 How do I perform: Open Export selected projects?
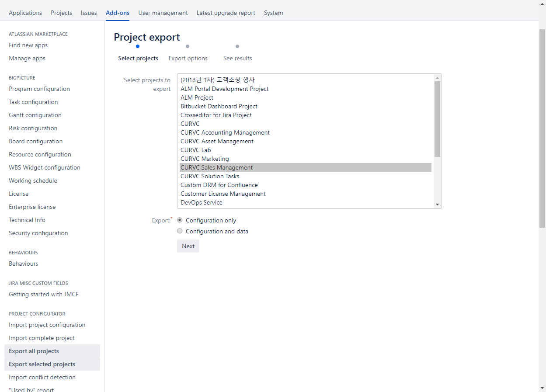pyautogui.click(x=52, y=364)
